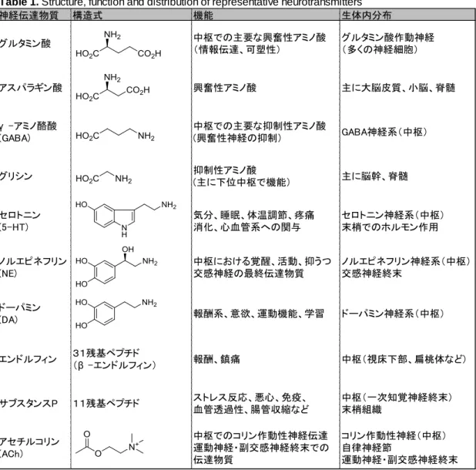Click 中枢(一次知覚神経終末) distribution cell
The width and height of the screenshot is (476, 470).
pyautogui.click(x=397, y=404)
